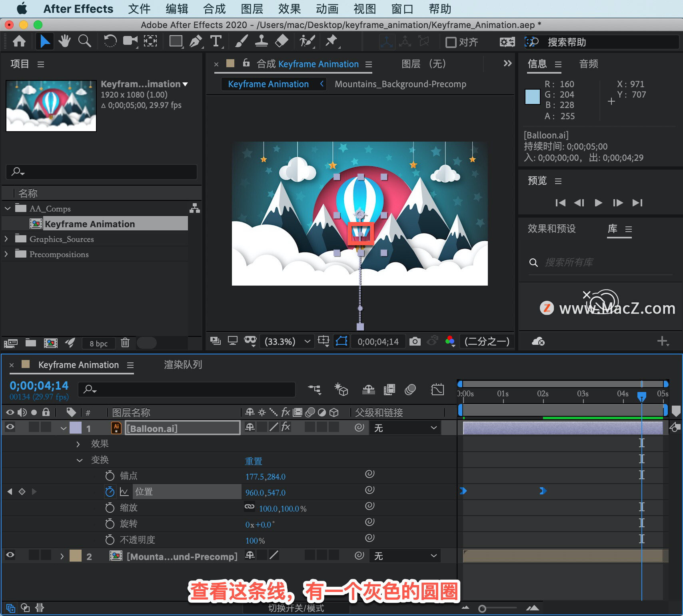The image size is (683, 616).
Task: Click the 重置 transform reset link
Action: (x=253, y=461)
